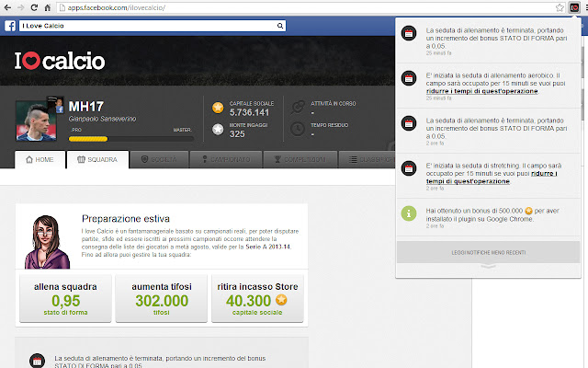Open the MH17 player profile picture
Image resolution: width=588 pixels, height=368 pixels.
click(x=36, y=121)
